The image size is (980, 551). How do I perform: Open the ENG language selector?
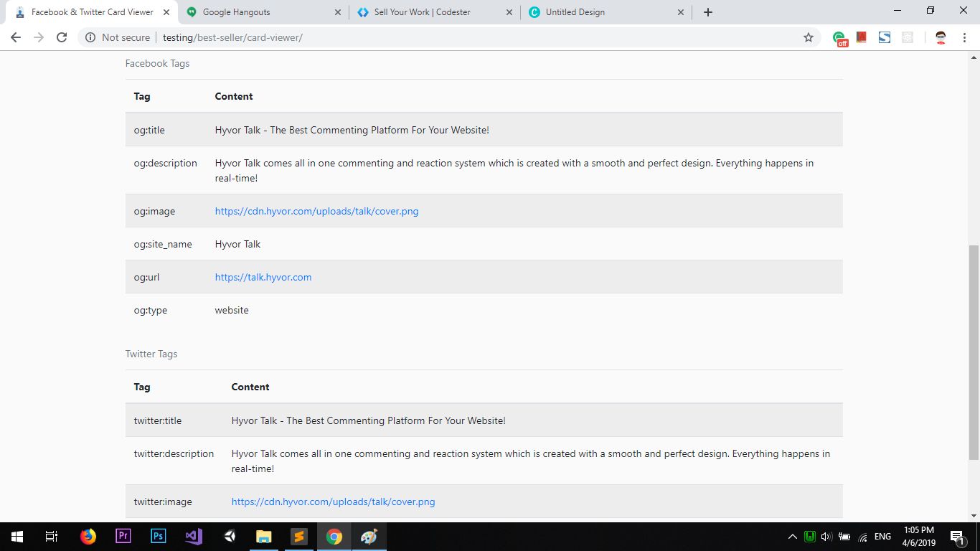pos(882,537)
